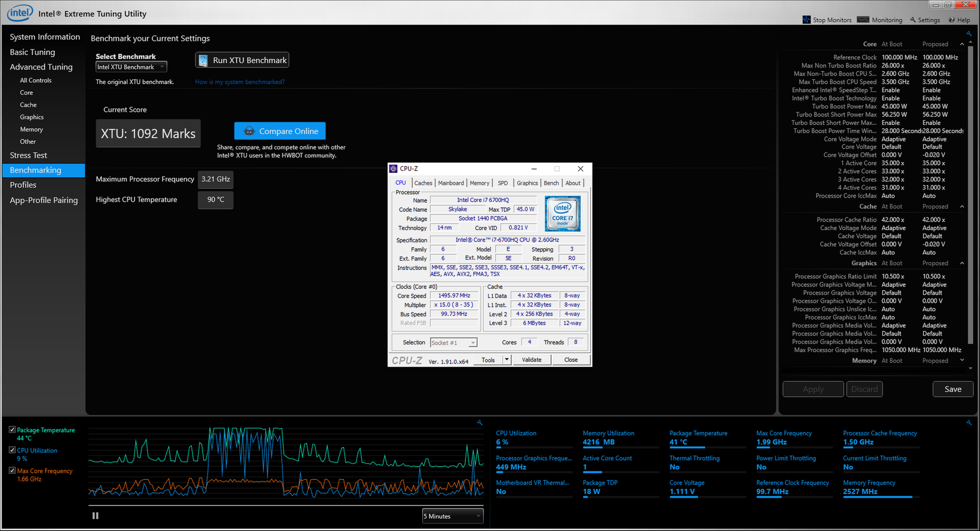Toggle Max Core Frequency checkbox
Viewport: 980px width, 531px height.
coord(12,471)
